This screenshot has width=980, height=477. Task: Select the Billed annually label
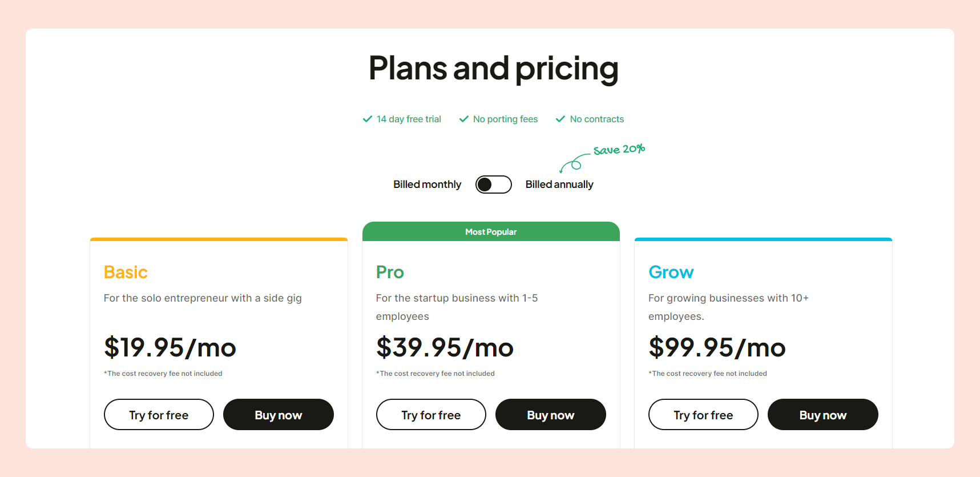[x=559, y=185]
